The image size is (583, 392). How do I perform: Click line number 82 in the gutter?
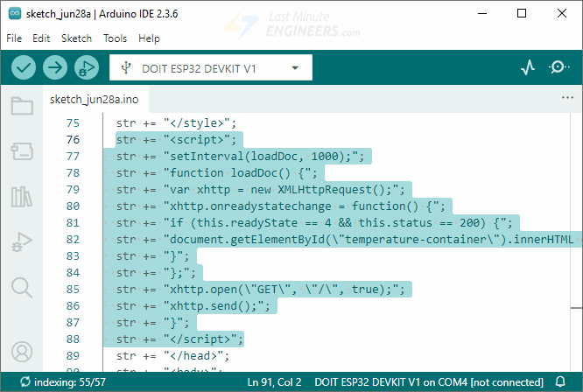[x=73, y=239]
